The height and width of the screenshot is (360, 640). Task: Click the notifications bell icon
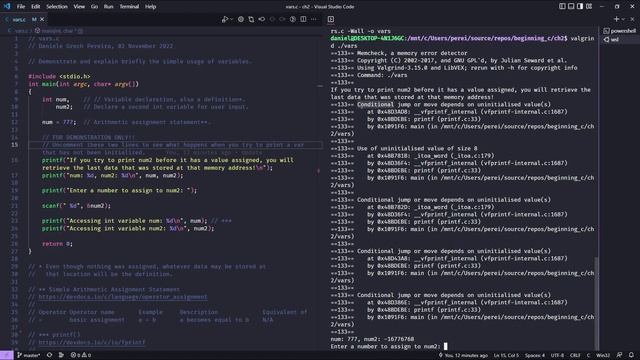[x=631, y=355]
